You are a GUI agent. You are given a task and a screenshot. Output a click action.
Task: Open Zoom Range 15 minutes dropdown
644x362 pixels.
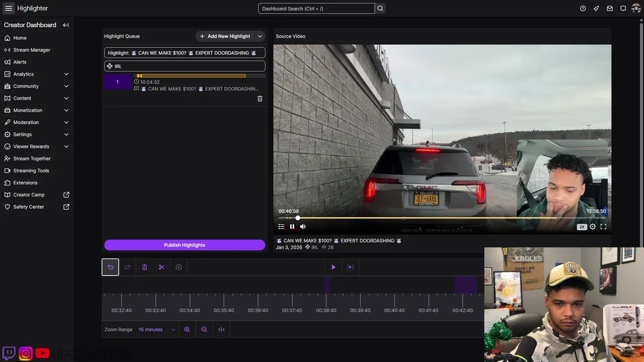(x=156, y=329)
